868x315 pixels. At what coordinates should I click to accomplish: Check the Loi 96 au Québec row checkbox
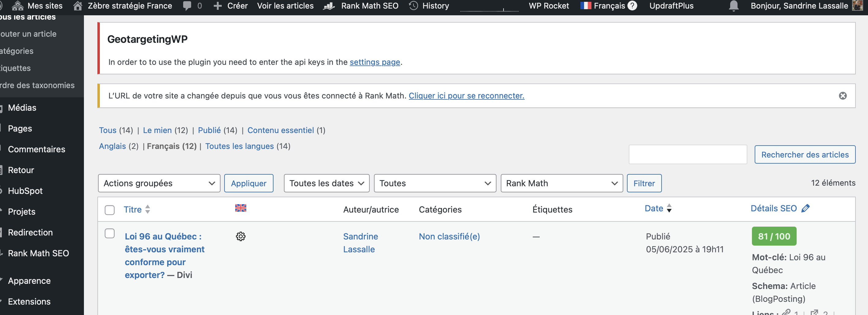tap(110, 233)
